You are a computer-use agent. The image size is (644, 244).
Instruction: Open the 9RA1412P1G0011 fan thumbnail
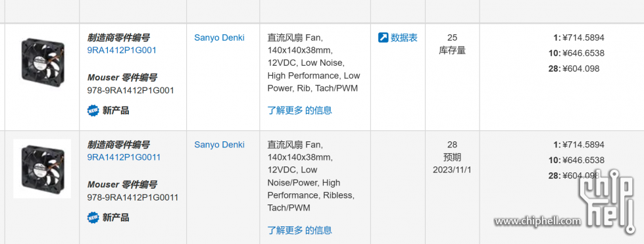[42, 168]
